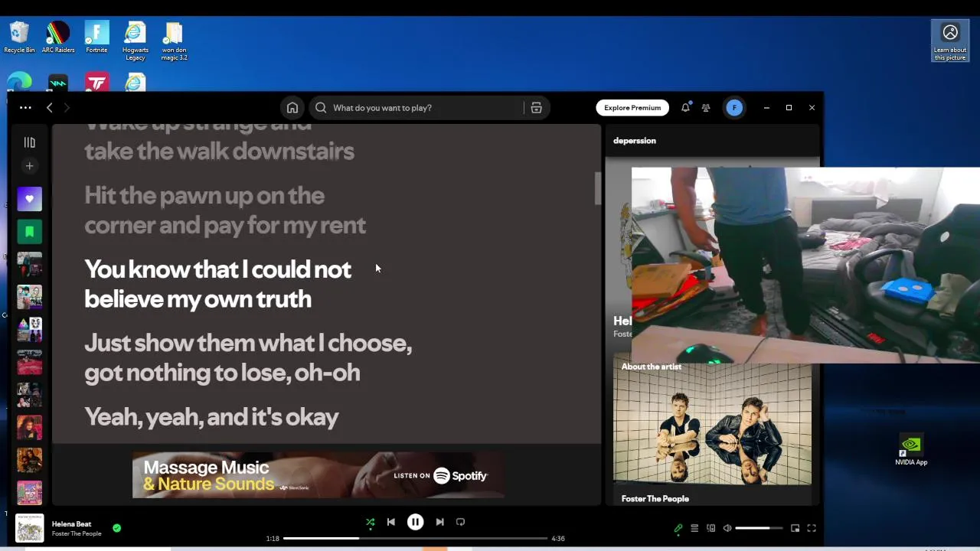Create a playlist with the plus button
The height and width of the screenshot is (551, 980).
(x=29, y=166)
